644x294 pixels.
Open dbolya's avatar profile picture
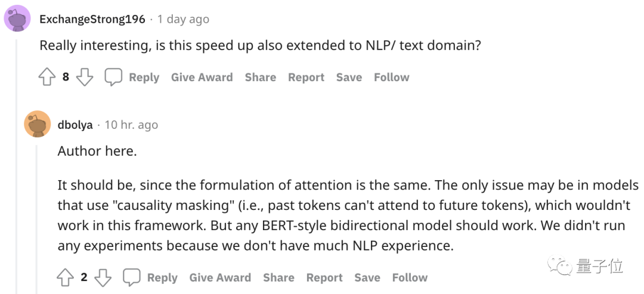pyautogui.click(x=38, y=124)
